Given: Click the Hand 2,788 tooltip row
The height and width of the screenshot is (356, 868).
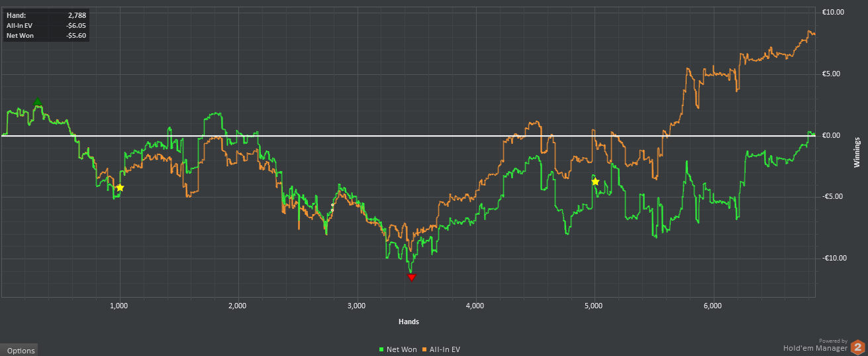Looking at the screenshot, I should 46,15.
